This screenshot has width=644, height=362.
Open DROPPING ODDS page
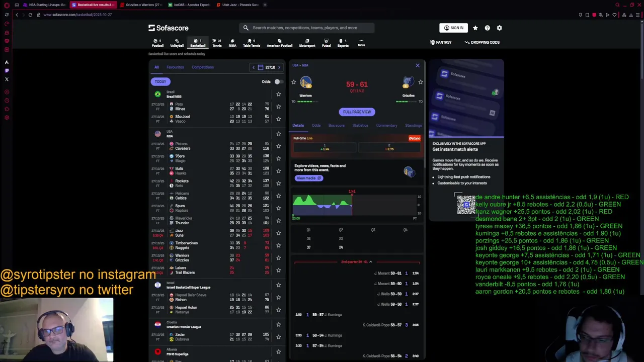482,42
